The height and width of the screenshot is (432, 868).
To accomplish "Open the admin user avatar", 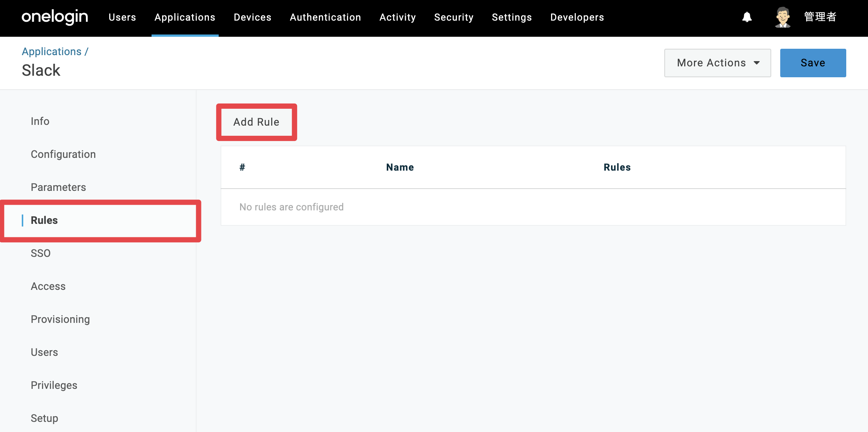I will pos(783,17).
